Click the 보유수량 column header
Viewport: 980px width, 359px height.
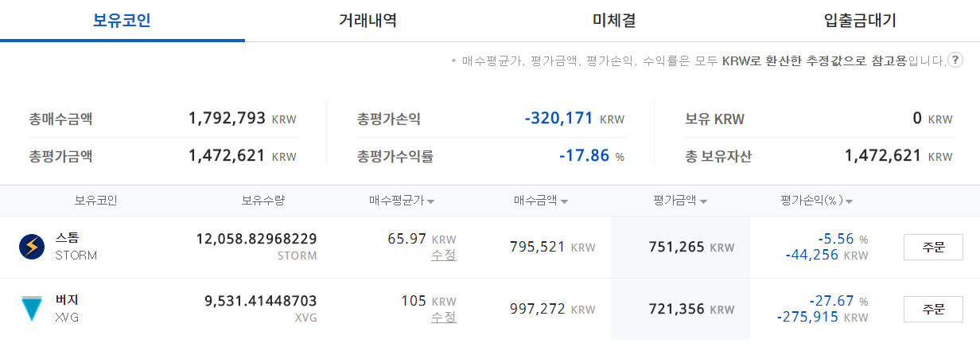pyautogui.click(x=263, y=201)
